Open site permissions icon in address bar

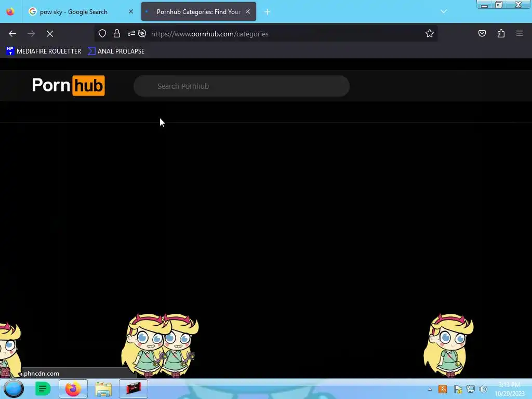pyautogui.click(x=131, y=33)
